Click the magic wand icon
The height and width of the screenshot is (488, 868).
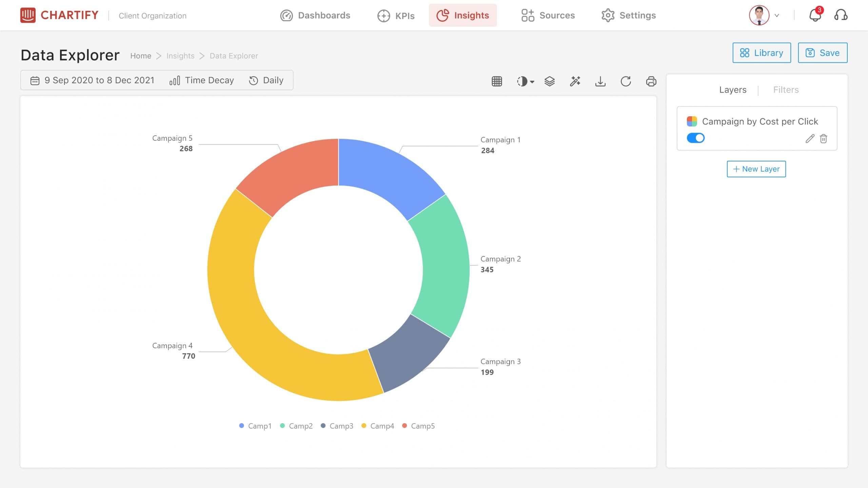click(575, 81)
